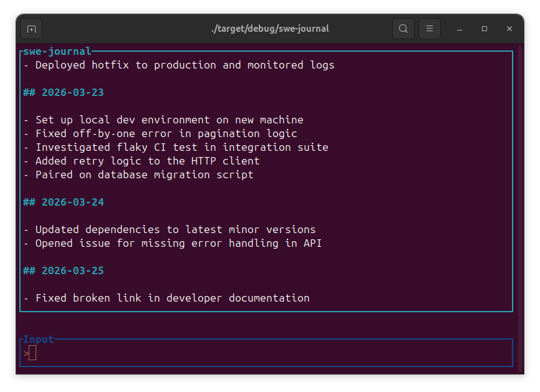Click the window title ./target/debug/swe-journal
The height and width of the screenshot is (392, 540).
(270, 29)
